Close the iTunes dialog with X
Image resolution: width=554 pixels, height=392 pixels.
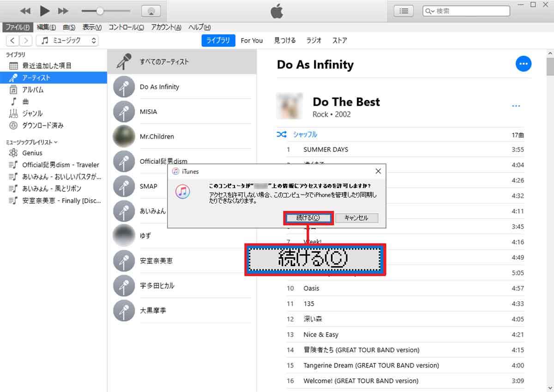click(x=378, y=172)
